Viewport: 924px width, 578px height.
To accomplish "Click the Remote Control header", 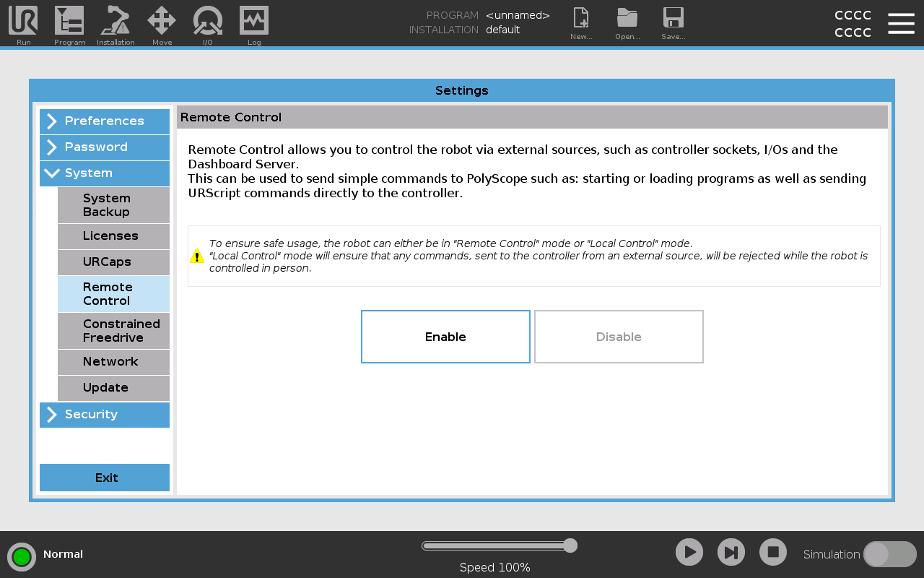I will pos(532,117).
